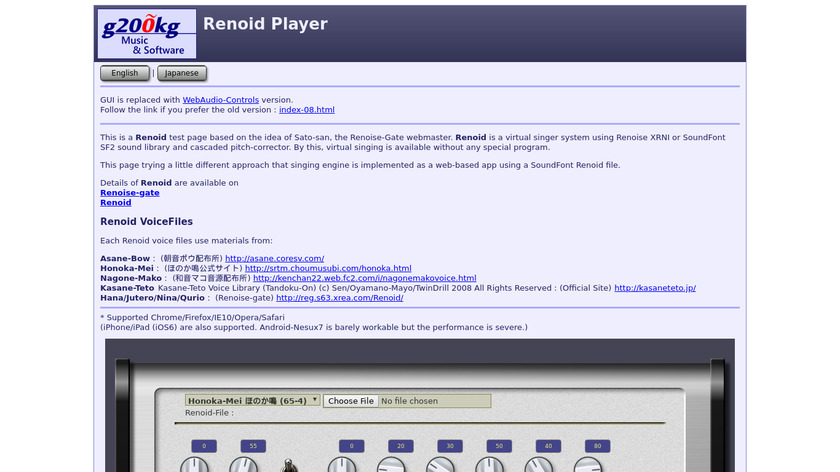Open the kasaneteto.jp official site link

655,288
